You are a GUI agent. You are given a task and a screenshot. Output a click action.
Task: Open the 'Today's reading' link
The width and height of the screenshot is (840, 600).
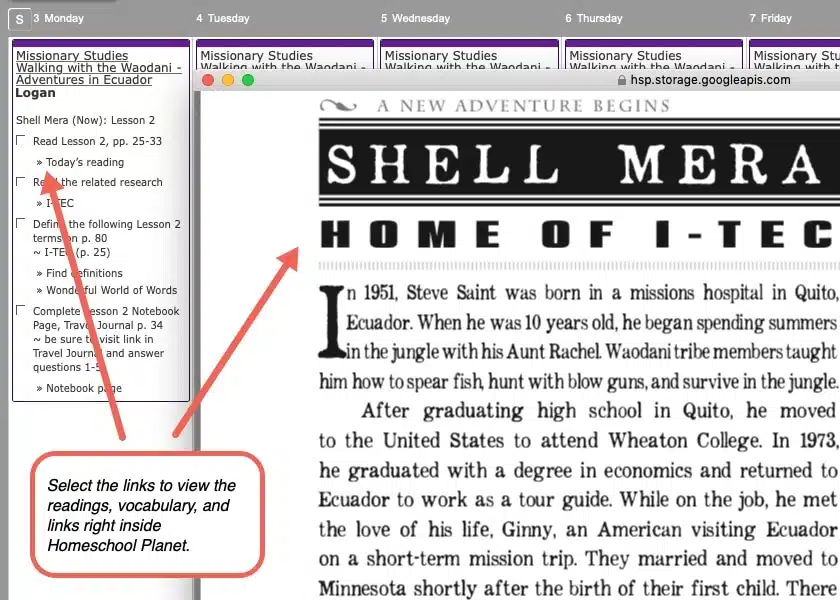coord(84,162)
